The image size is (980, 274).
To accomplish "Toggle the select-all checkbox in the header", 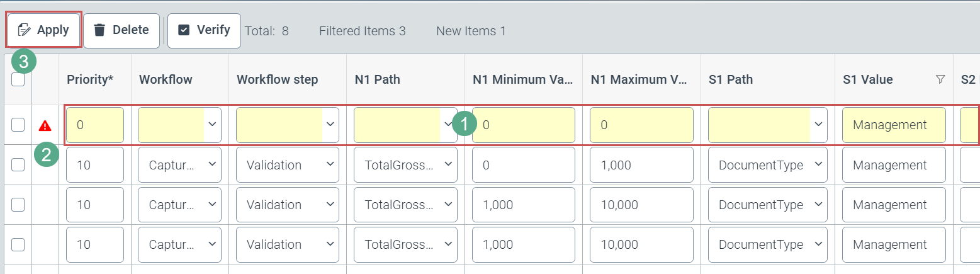I will (x=18, y=80).
